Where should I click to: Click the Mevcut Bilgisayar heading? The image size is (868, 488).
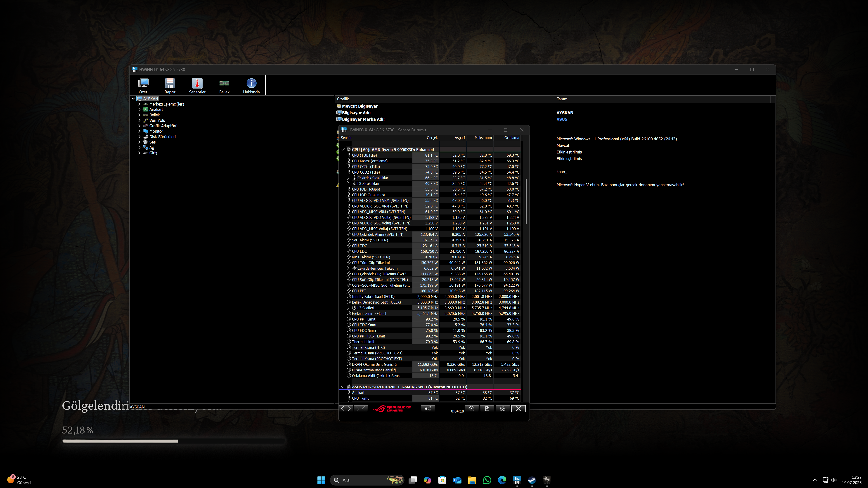[359, 106]
